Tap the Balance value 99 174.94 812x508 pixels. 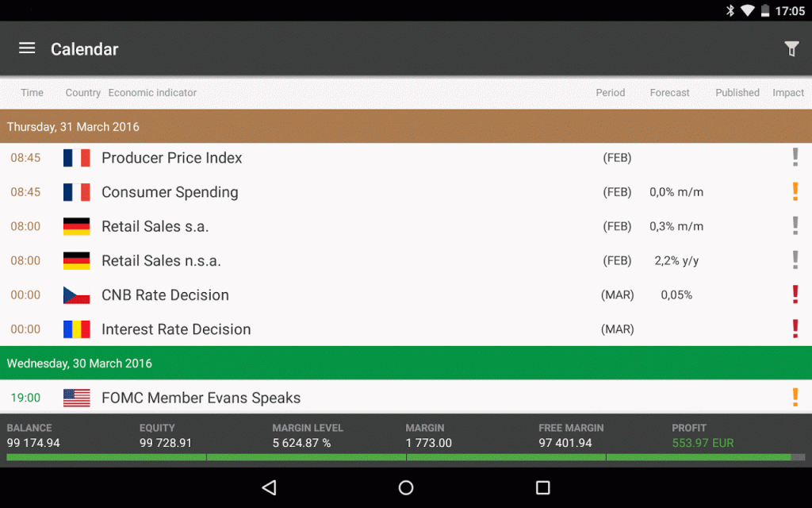(33, 443)
